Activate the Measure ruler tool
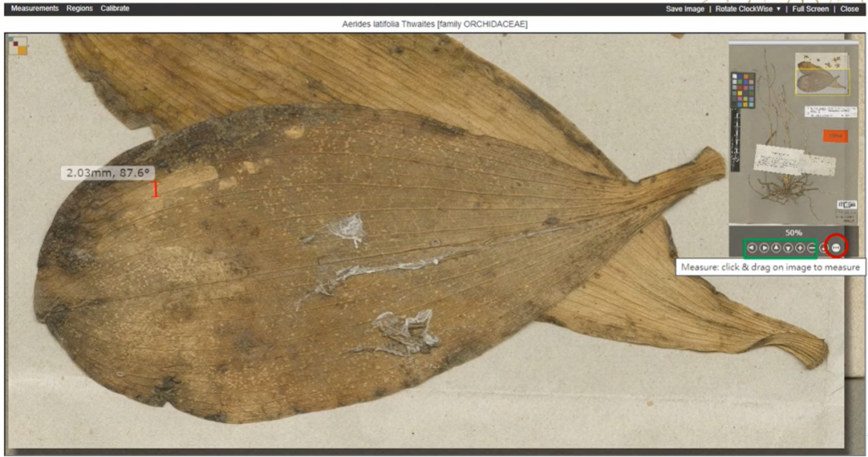The width and height of the screenshot is (868, 457). pos(836,248)
